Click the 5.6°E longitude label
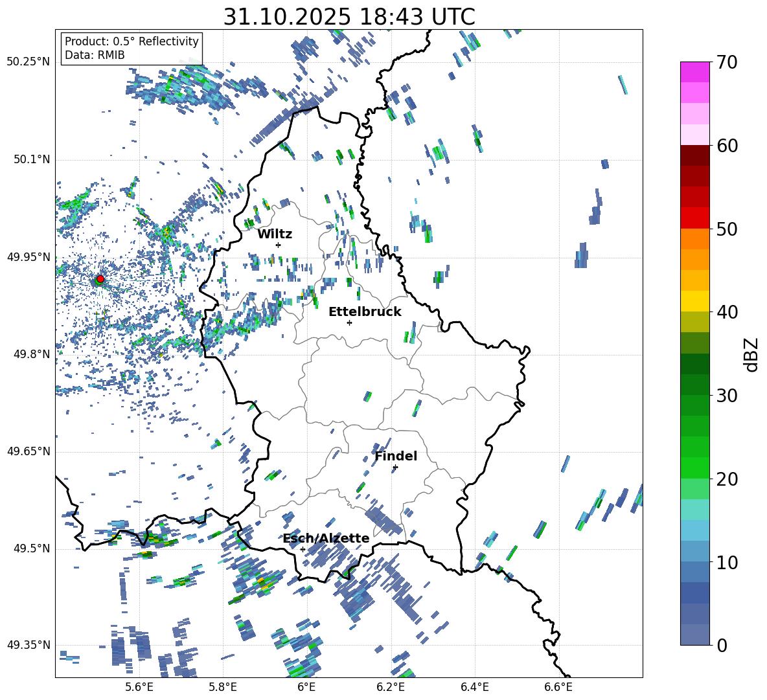Image resolution: width=767 pixels, height=700 pixels. (x=139, y=687)
